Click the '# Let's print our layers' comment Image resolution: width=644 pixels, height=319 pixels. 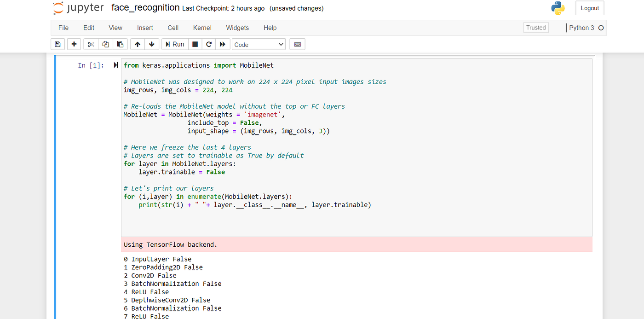tap(168, 188)
